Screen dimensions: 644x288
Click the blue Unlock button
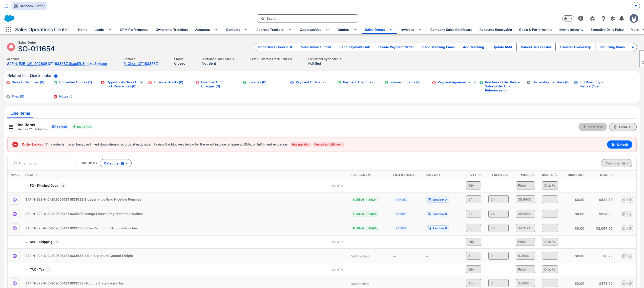click(x=619, y=145)
